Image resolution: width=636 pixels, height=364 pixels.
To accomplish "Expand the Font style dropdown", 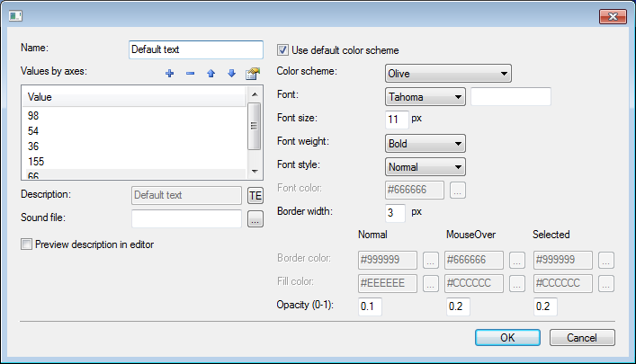I will pyautogui.click(x=425, y=166).
